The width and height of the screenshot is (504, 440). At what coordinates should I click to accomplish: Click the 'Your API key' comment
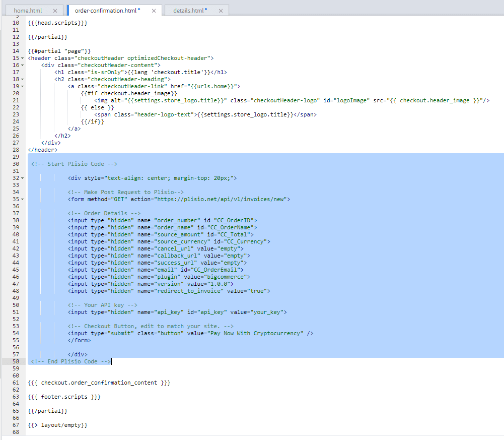point(103,305)
